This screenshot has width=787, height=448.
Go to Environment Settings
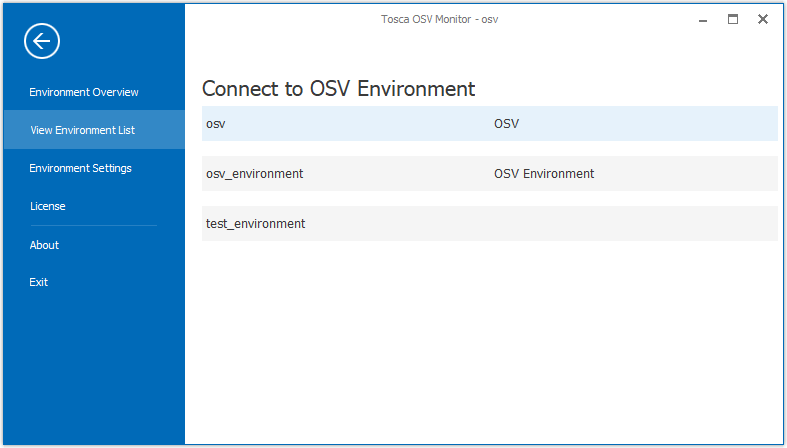[80, 168]
